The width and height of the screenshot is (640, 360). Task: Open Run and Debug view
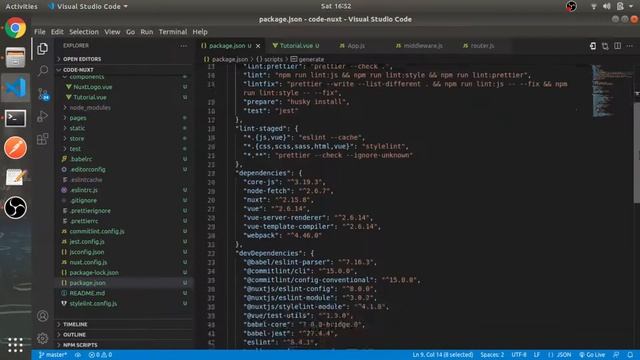pos(42,117)
